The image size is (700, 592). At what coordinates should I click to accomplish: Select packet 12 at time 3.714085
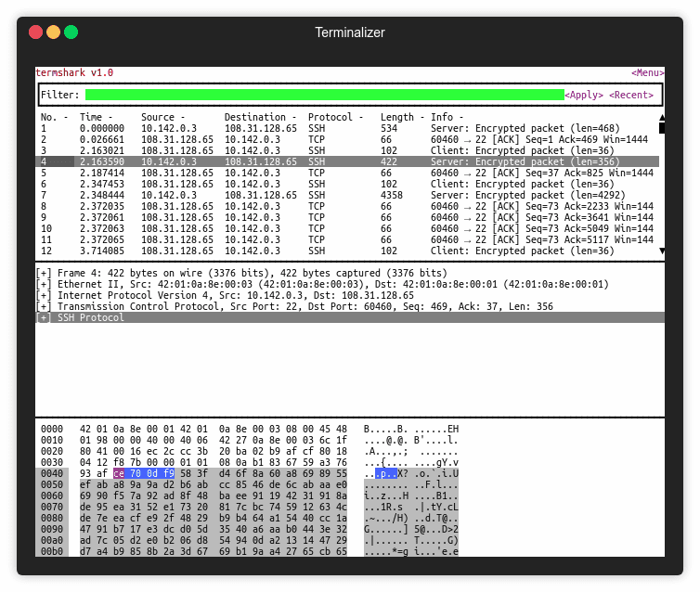coord(347,251)
